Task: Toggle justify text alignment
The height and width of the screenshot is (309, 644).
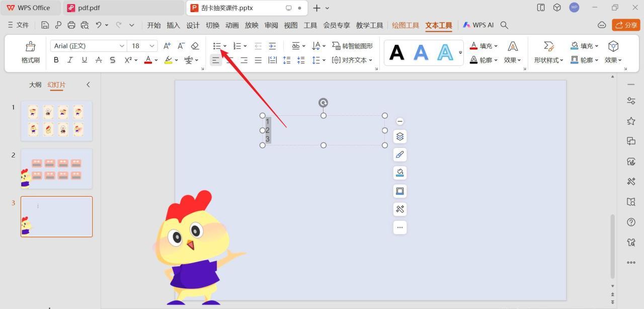Action: coord(258,60)
